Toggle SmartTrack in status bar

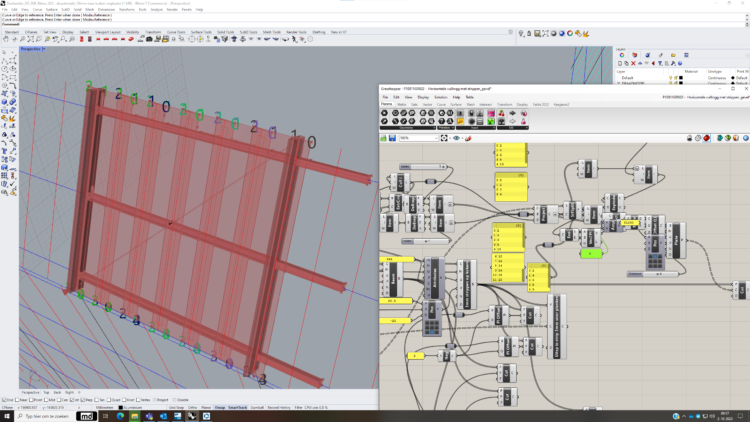(237, 407)
